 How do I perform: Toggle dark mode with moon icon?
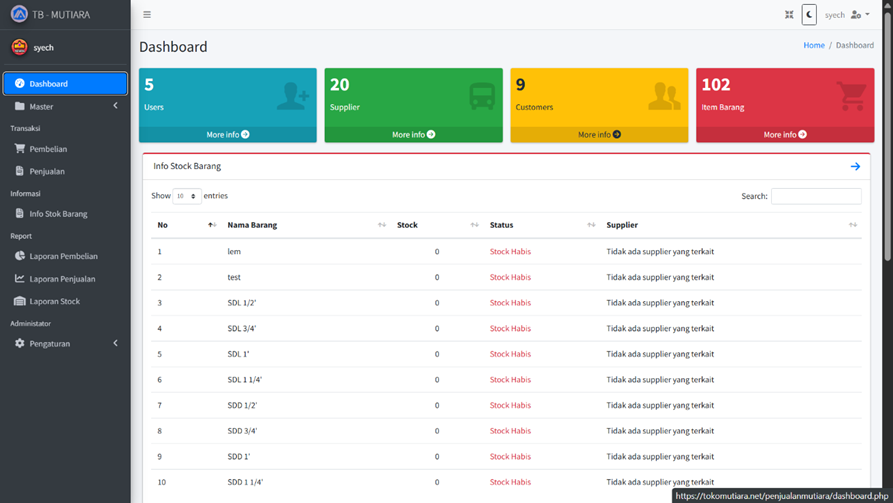pos(809,15)
